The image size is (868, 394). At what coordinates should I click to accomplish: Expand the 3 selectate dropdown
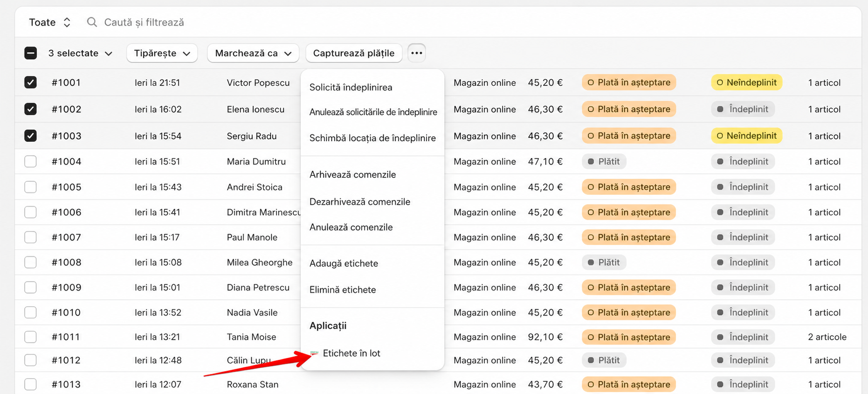point(80,53)
